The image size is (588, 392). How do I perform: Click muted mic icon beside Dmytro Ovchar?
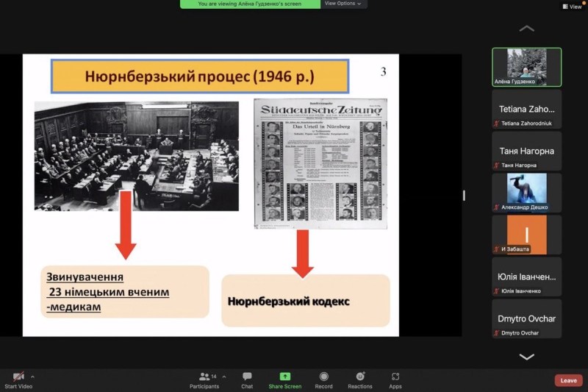pos(497,333)
